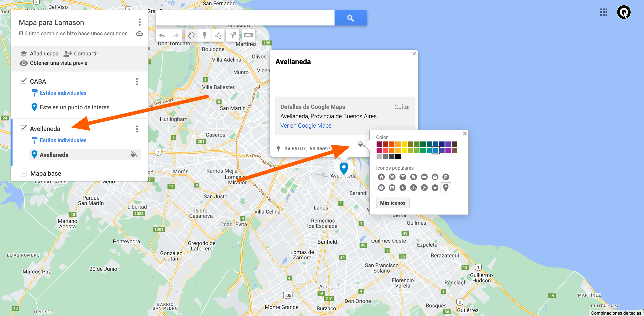Click the blue search button
The image size is (644, 316).
point(350,18)
